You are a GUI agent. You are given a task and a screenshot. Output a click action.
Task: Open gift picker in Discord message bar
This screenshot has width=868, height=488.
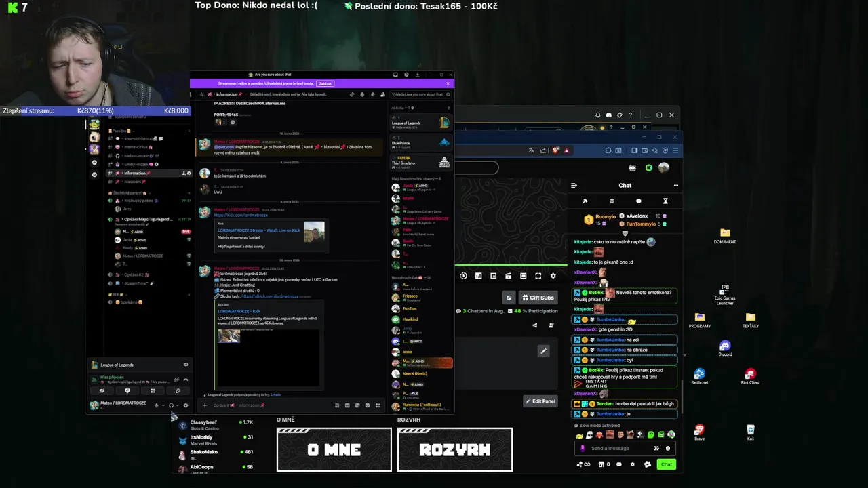pos(337,405)
